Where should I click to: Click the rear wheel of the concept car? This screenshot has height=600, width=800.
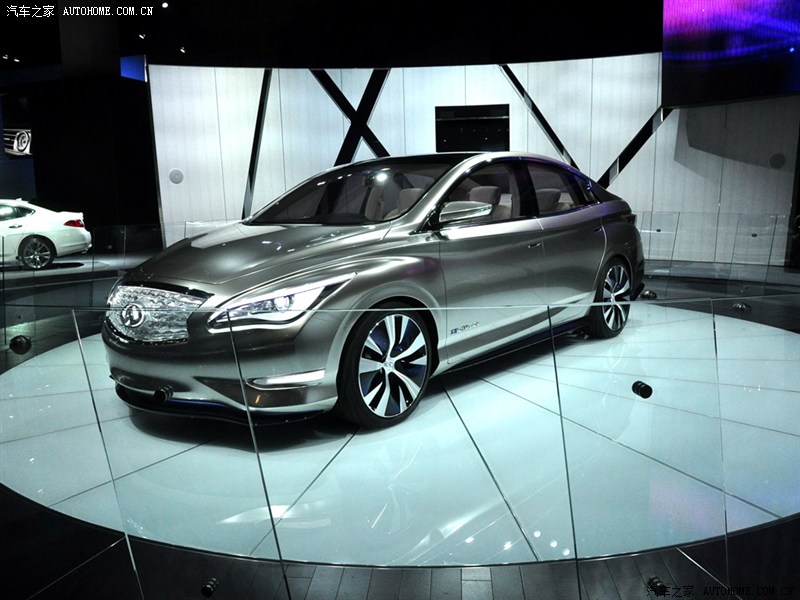613,297
